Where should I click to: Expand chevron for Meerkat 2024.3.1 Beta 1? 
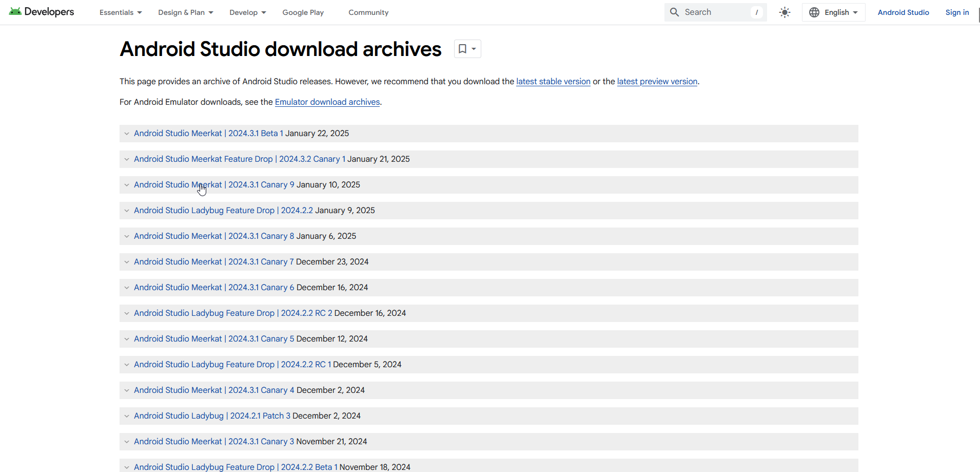coord(127,134)
